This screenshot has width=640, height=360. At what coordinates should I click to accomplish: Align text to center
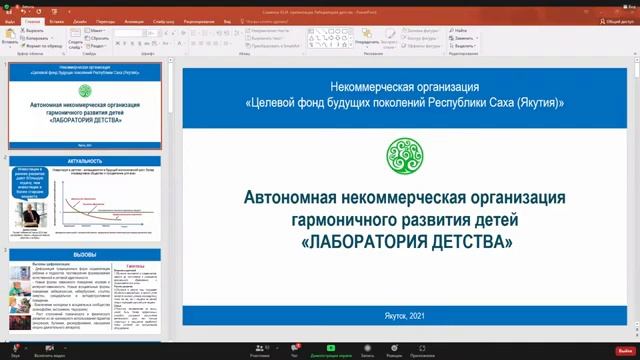[201, 43]
